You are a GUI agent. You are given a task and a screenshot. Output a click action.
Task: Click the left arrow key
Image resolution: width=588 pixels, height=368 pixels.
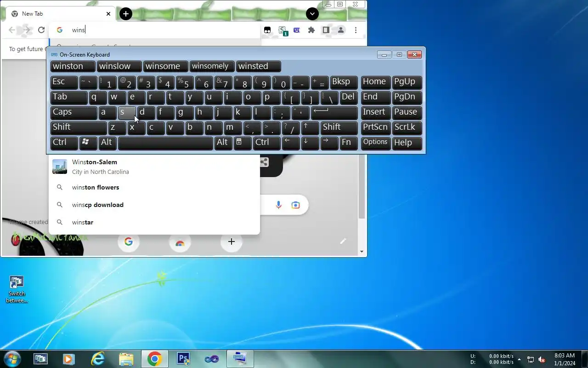291,144
